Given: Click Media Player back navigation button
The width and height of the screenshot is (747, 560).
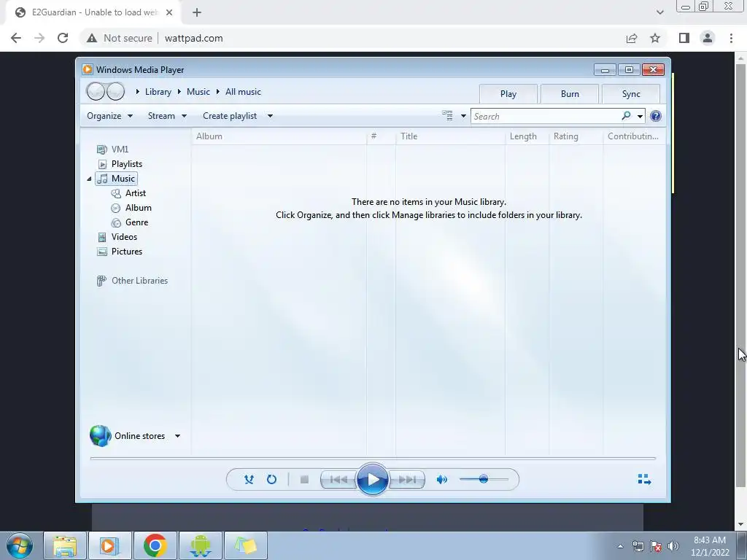Looking at the screenshot, I should click(96, 91).
